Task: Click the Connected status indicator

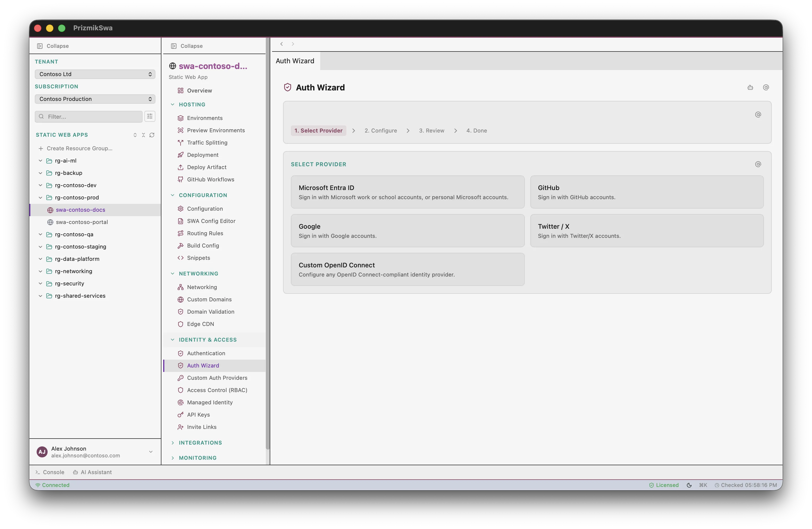Action: click(52, 485)
